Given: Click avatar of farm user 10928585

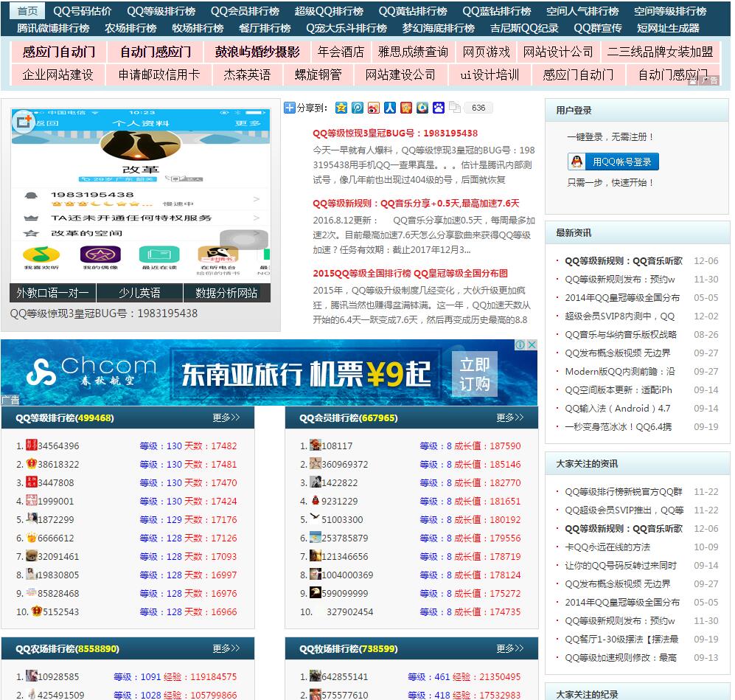Looking at the screenshot, I should (32, 676).
